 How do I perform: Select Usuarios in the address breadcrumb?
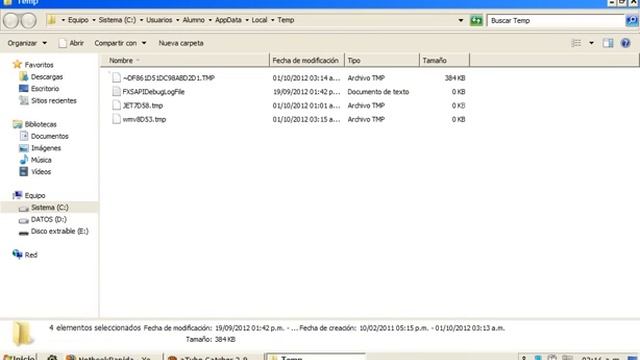click(x=159, y=20)
